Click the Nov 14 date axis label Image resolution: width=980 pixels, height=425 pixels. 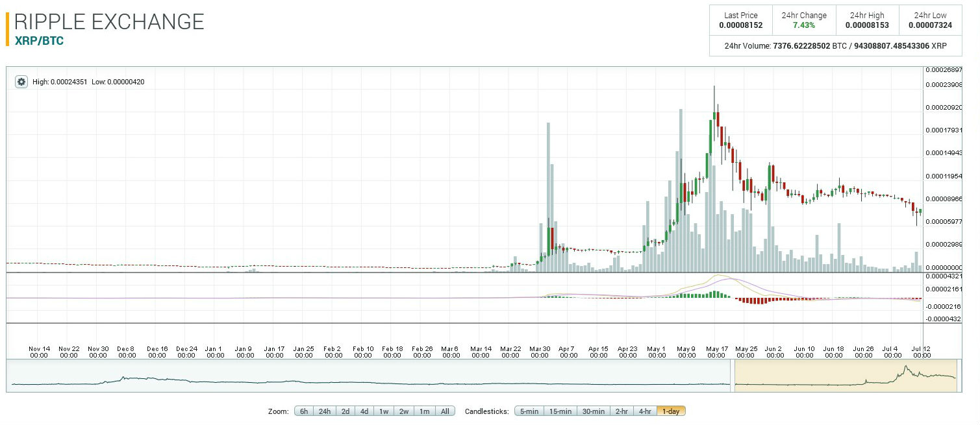click(39, 352)
